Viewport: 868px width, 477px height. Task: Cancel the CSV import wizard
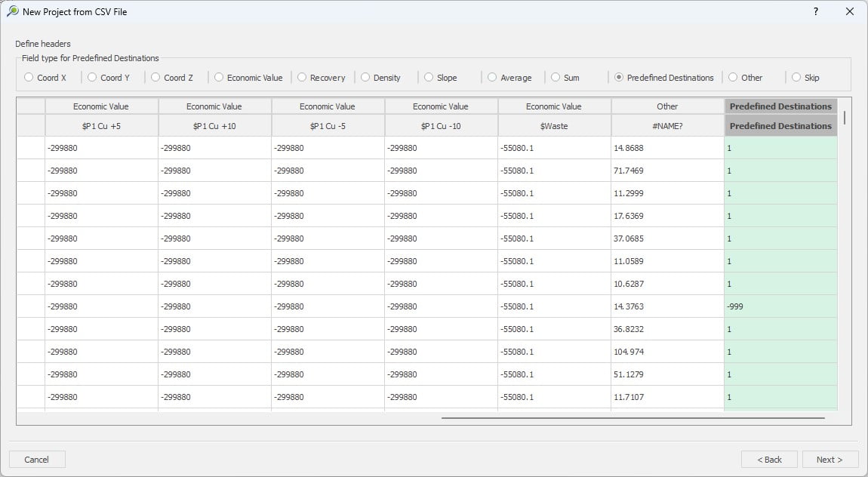click(37, 459)
